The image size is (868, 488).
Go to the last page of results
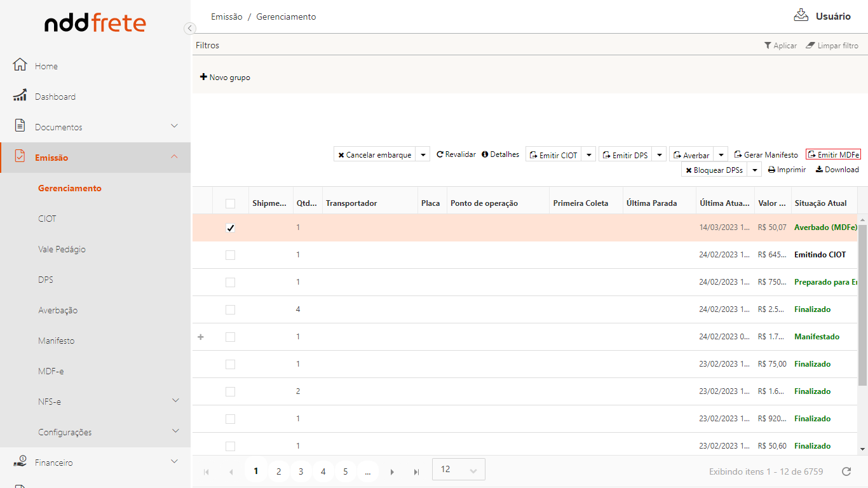pos(416,471)
